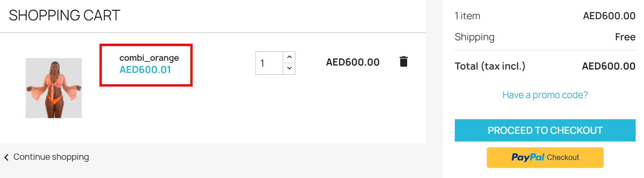Click the Shipping label in summary
The height and width of the screenshot is (178, 644).
pos(475,37)
